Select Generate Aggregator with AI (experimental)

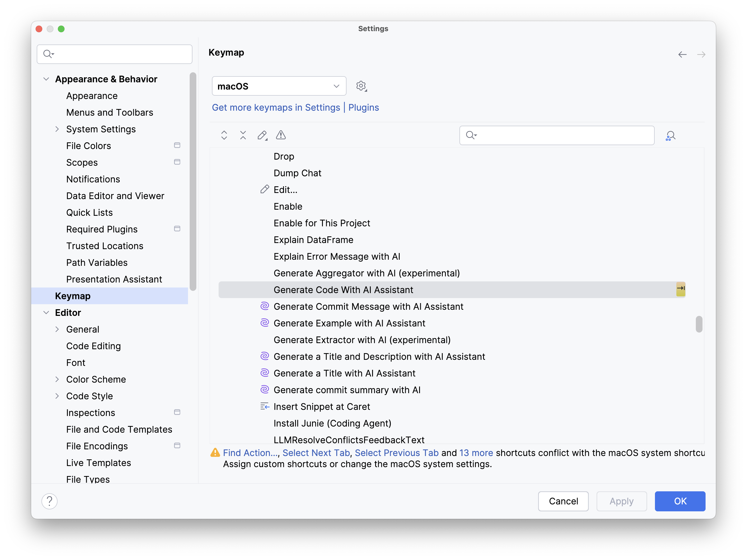367,273
